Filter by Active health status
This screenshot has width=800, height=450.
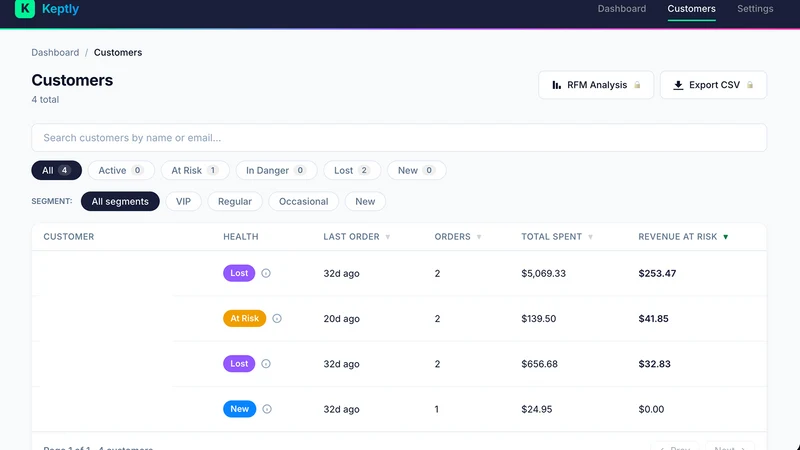[x=121, y=170]
